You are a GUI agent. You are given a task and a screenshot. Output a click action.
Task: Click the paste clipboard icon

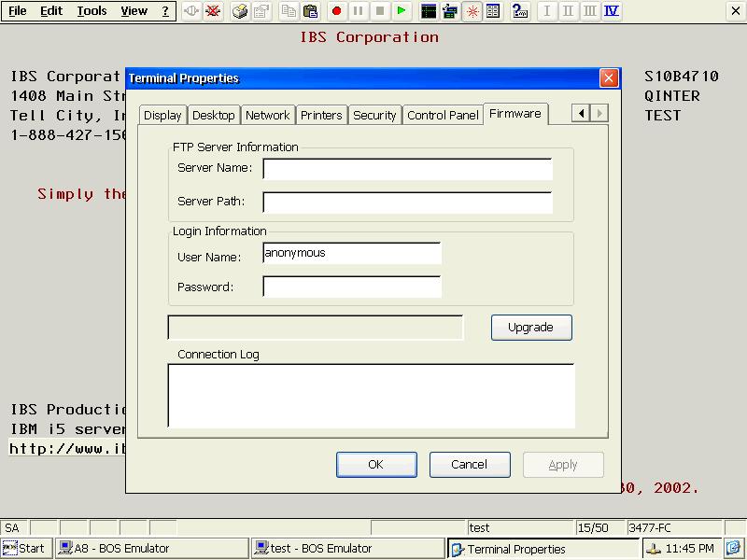(x=310, y=11)
